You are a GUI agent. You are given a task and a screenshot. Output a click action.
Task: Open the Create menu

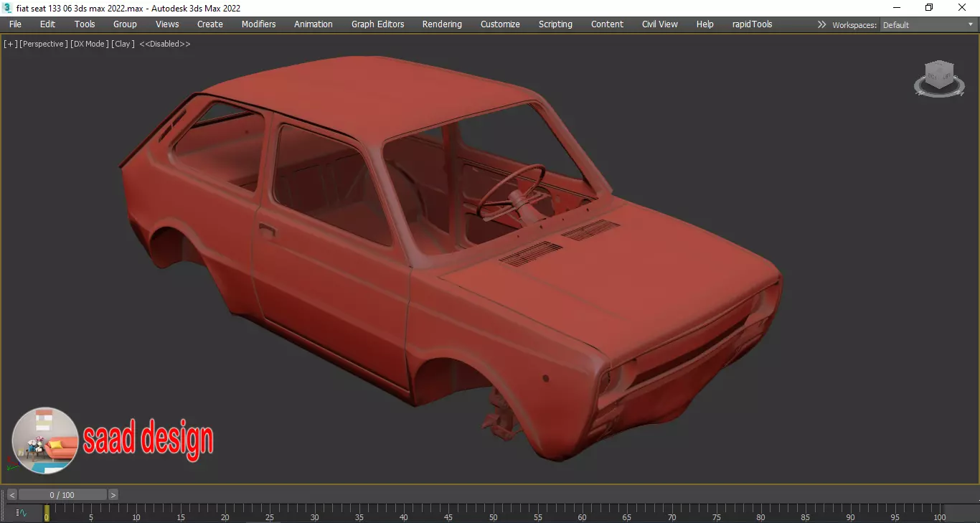[x=210, y=24]
